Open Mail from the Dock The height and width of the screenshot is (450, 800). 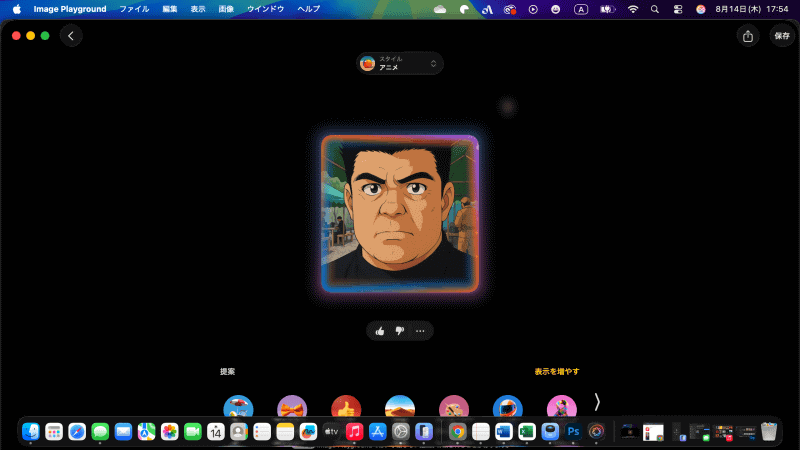pos(123,432)
